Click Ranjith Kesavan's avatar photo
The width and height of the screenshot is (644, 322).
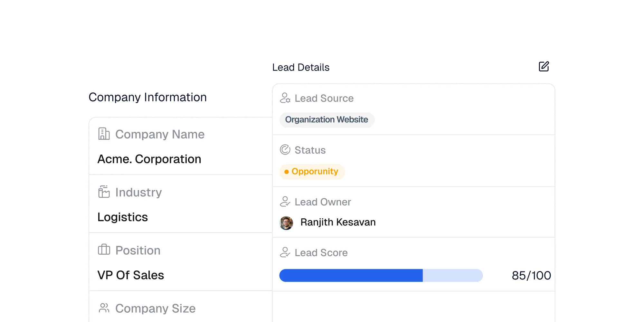click(x=286, y=222)
